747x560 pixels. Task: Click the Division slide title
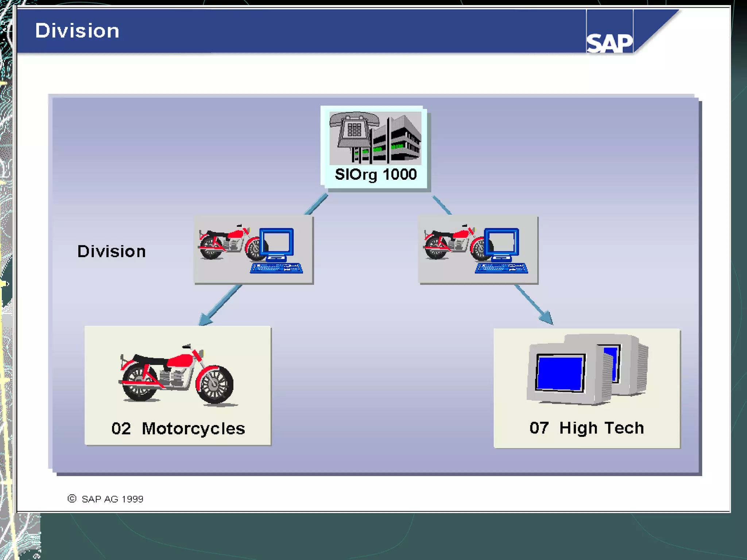pos(77,31)
